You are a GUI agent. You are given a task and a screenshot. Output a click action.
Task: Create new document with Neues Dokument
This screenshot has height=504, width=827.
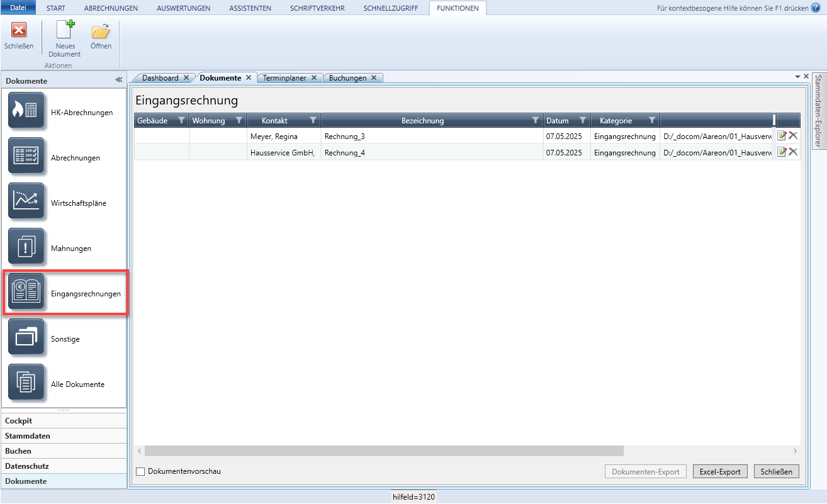point(64,38)
